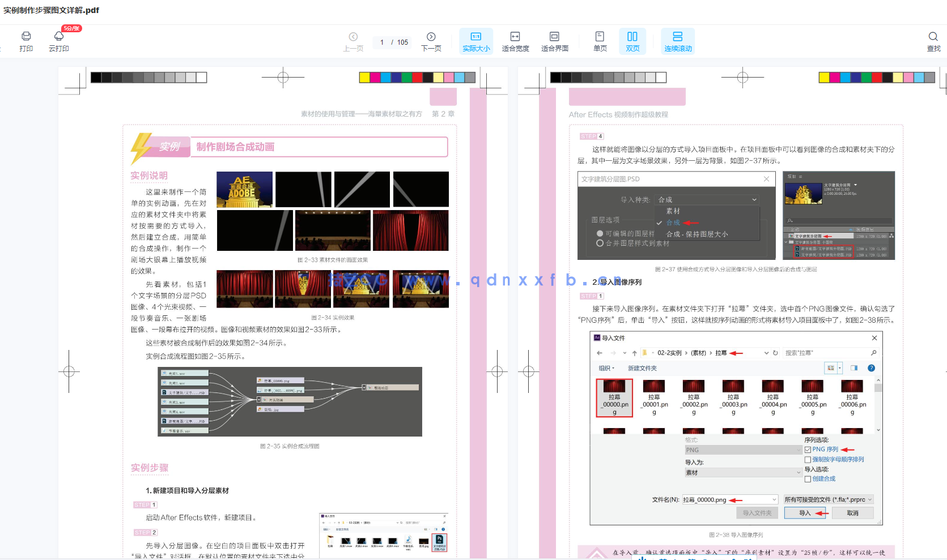Click the page number input field
The image size is (947, 560).
point(392,42)
